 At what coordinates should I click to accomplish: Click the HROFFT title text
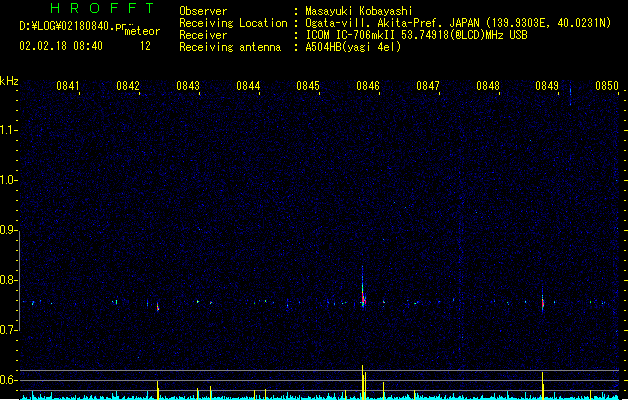pyautogui.click(x=102, y=8)
